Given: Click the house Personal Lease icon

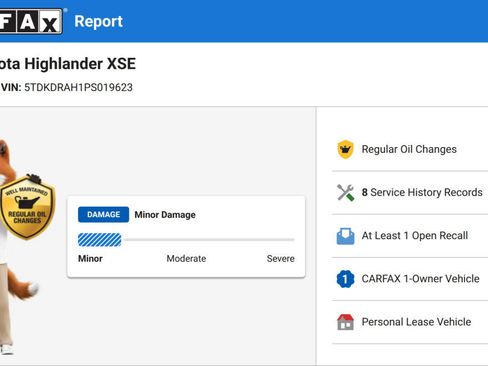Looking at the screenshot, I should click(x=345, y=322).
